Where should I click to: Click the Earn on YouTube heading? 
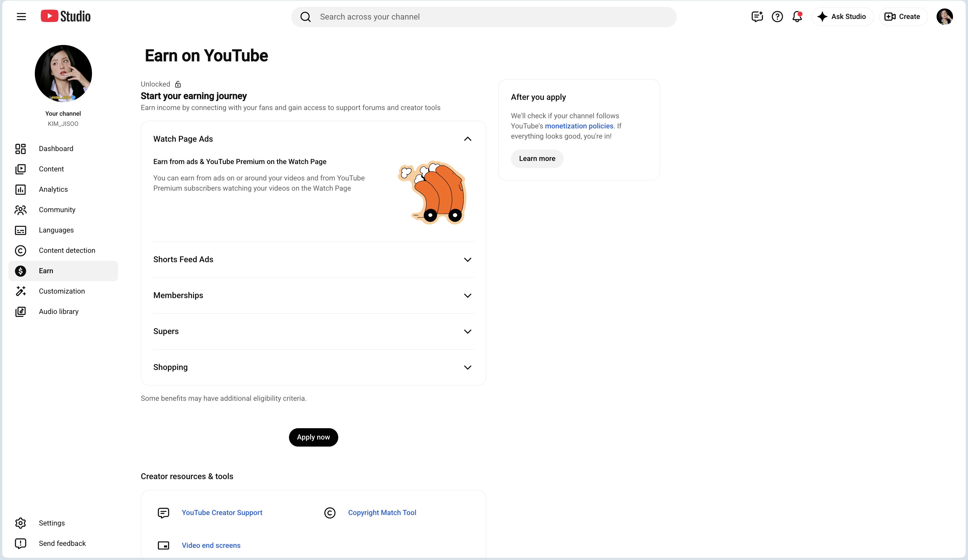[x=206, y=56]
